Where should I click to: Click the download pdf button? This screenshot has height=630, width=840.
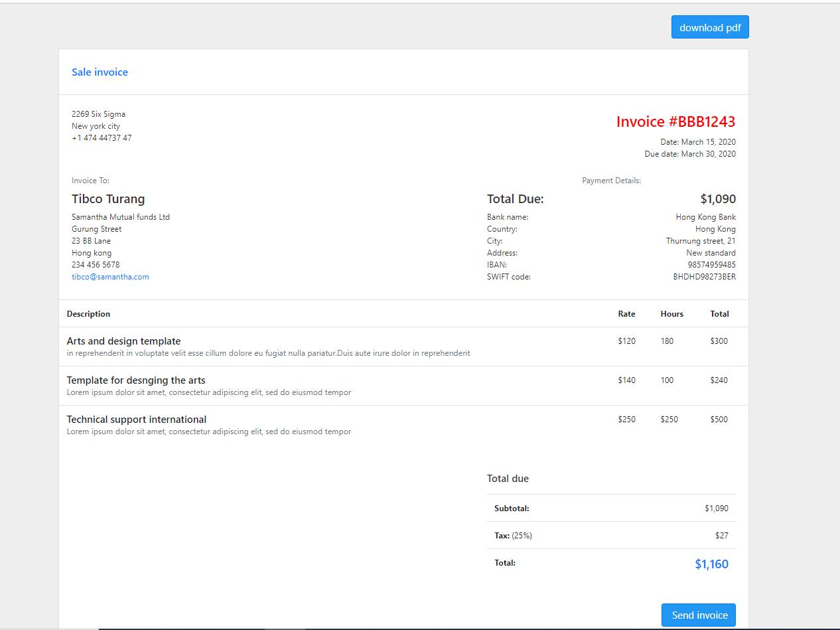point(710,27)
